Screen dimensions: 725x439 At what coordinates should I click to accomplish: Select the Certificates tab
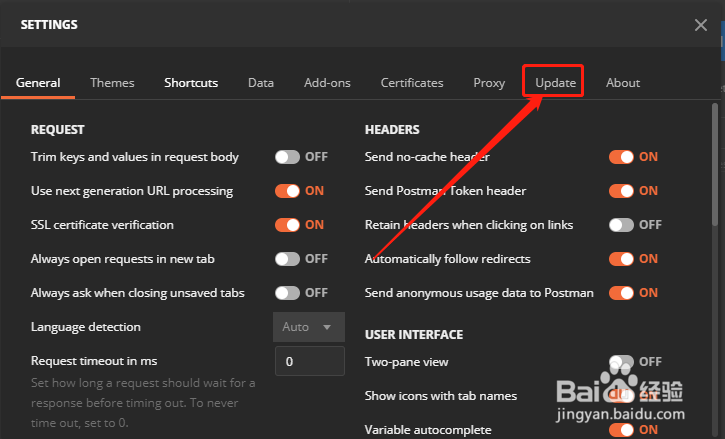(412, 83)
